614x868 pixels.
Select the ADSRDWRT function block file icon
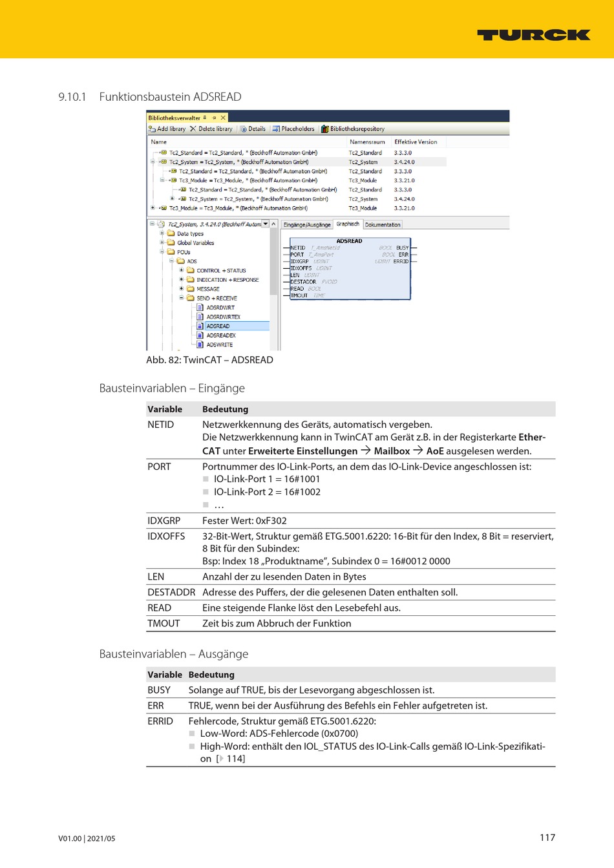(x=200, y=308)
